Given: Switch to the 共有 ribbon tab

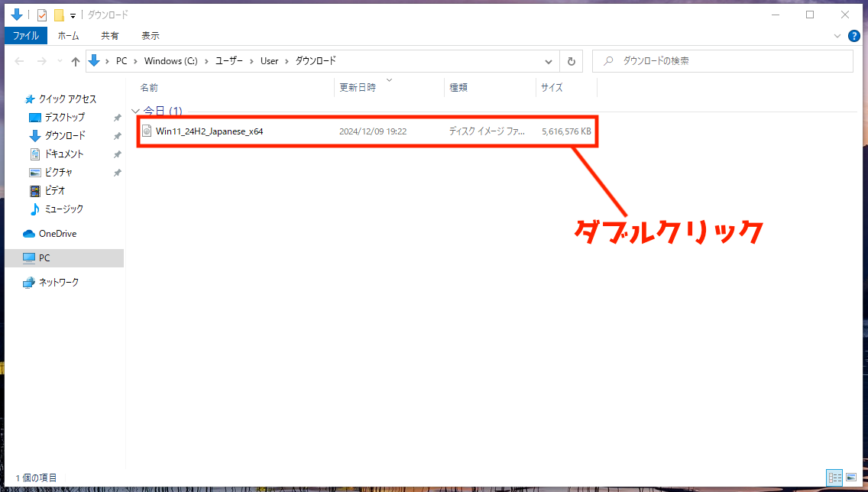Looking at the screenshot, I should (x=109, y=35).
